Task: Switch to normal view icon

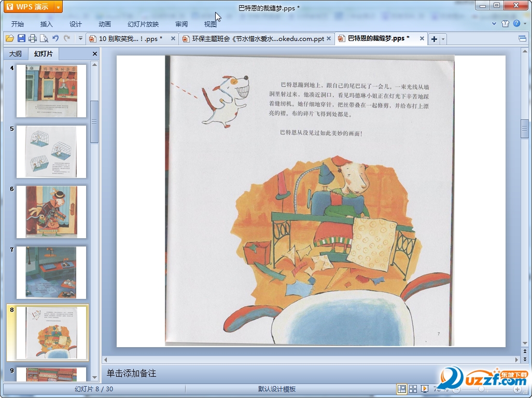Action: [x=402, y=389]
